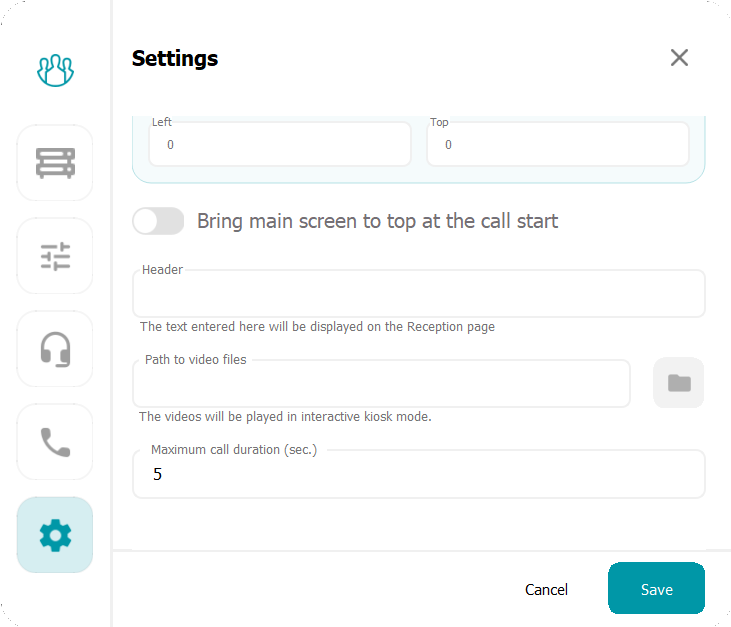
Task: Toggle the bring main screen to top switch
Action: [159, 221]
